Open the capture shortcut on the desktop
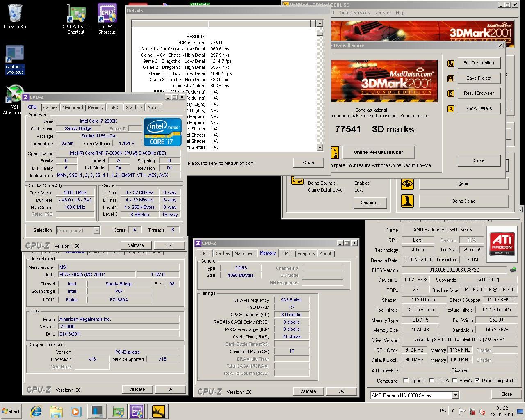The image size is (525, 420). pos(15,59)
